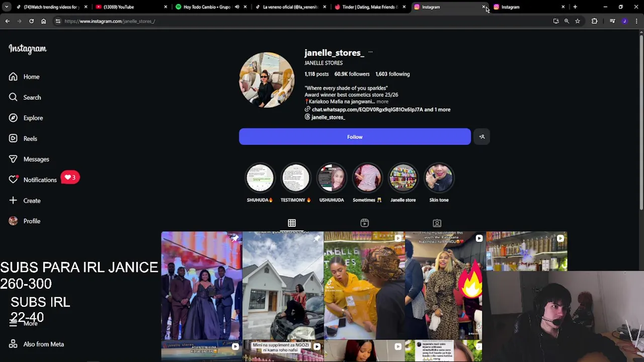Open the 1,603 following list

[x=392, y=74]
